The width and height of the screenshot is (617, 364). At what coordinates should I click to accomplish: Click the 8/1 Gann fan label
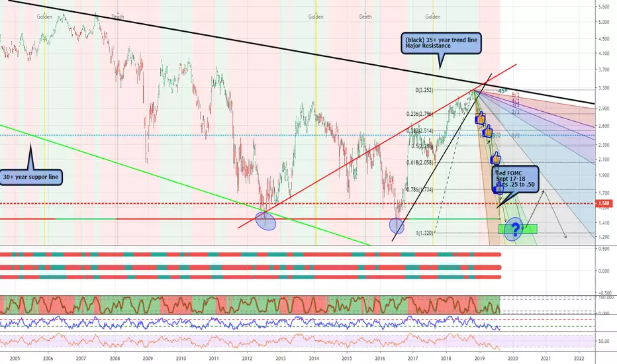coord(516,95)
